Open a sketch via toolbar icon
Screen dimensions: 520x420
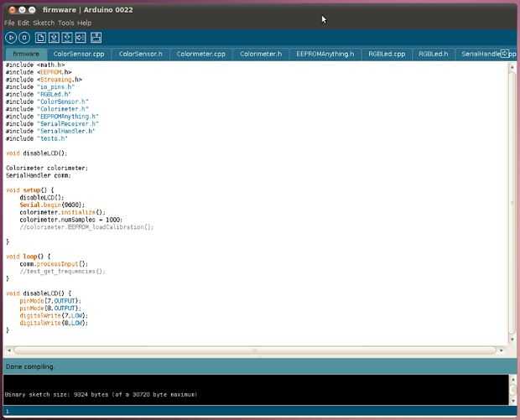coord(54,38)
